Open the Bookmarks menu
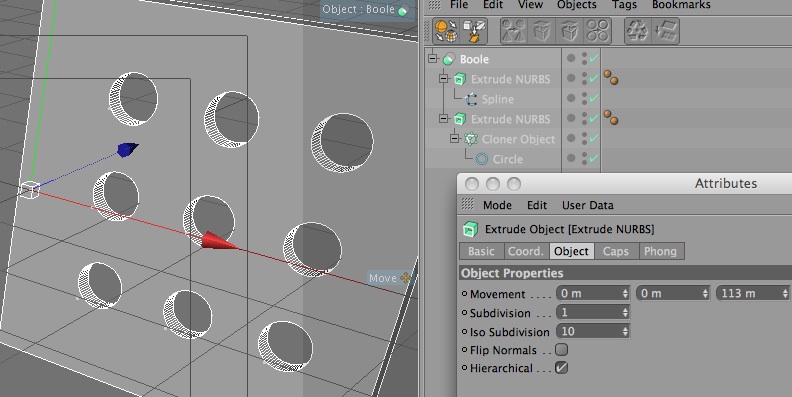This screenshot has height=397, width=792. (x=681, y=5)
